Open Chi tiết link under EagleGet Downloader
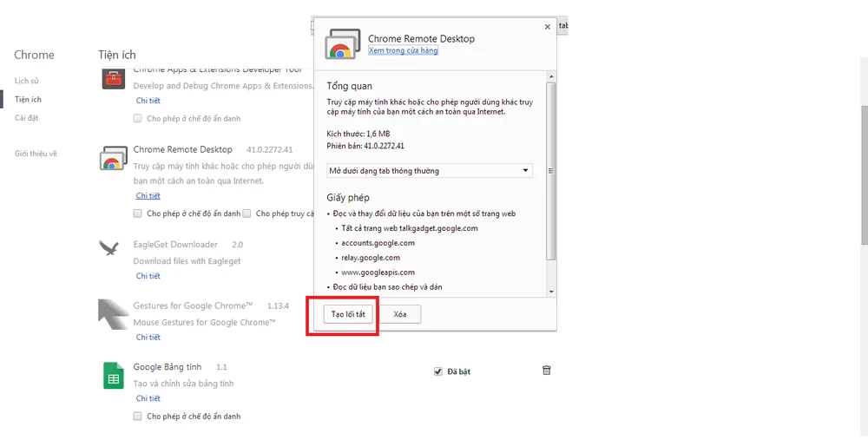 coord(148,276)
